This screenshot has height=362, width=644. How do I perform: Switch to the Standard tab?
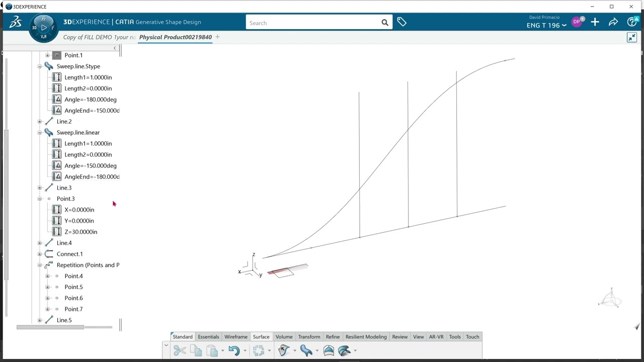pyautogui.click(x=183, y=337)
